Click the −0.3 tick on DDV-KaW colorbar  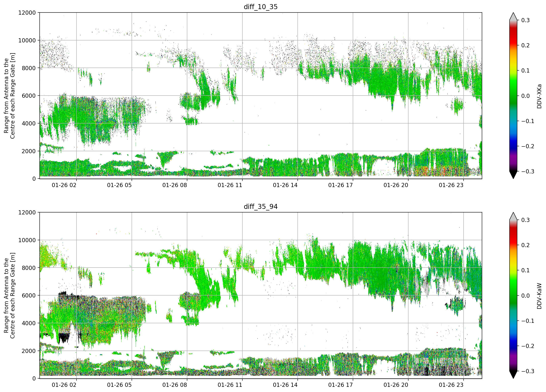[528, 371]
